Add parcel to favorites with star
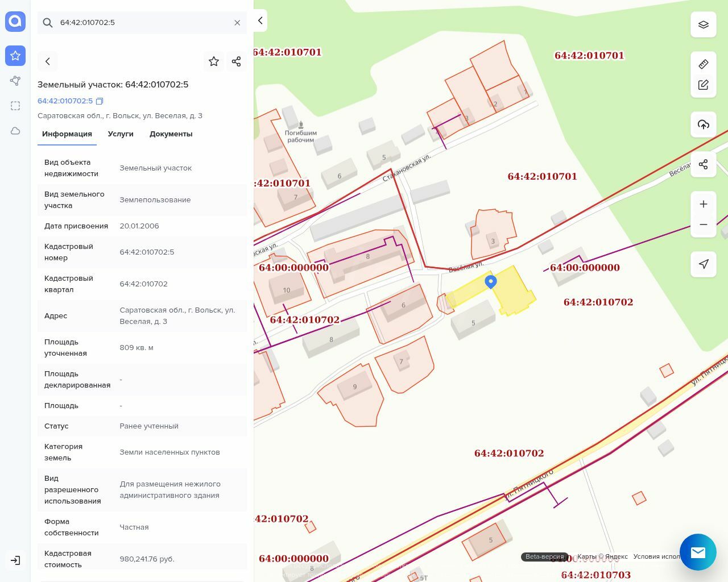 point(214,61)
